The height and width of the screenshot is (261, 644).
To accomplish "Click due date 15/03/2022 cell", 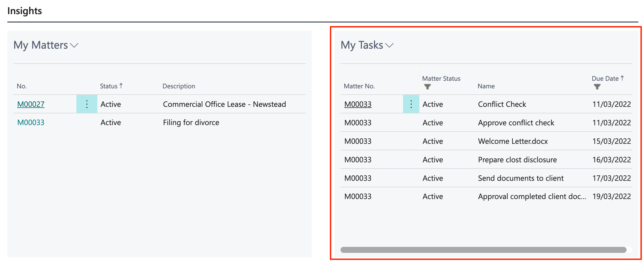I will click(x=612, y=141).
